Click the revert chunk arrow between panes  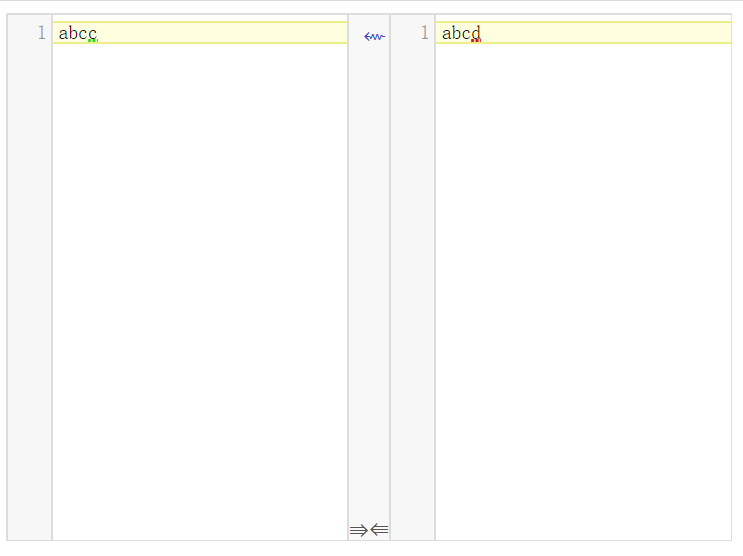374,36
